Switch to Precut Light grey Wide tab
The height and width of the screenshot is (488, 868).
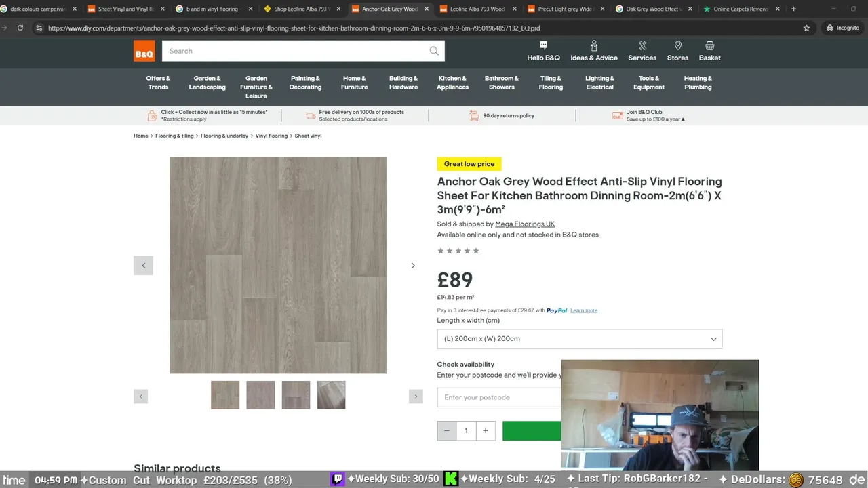coord(564,9)
